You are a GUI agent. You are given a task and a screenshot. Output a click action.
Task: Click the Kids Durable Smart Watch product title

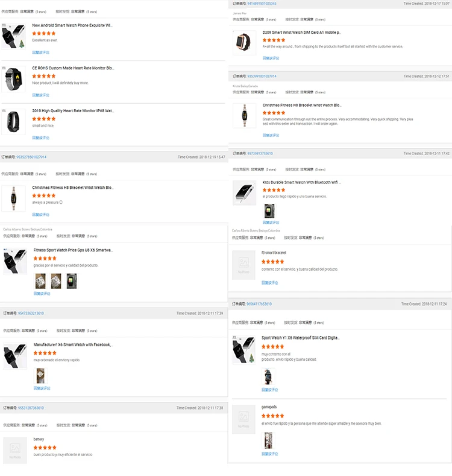click(301, 182)
